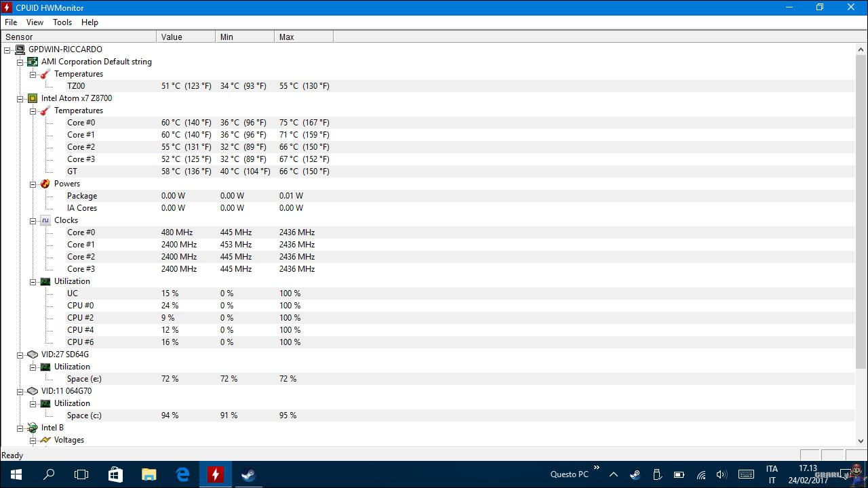Screen dimensions: 868x488
Task: Click the thermometer icon under AMI Corporation
Action: point(45,74)
